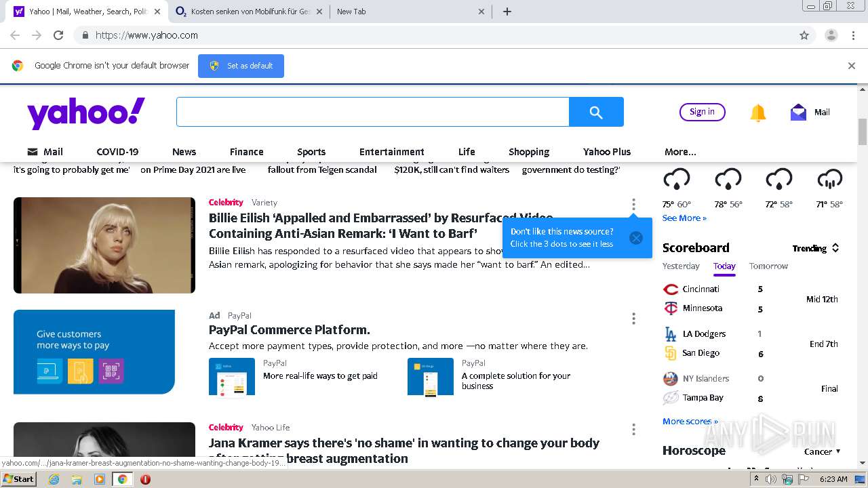
Task: Open the Chrome three-dot menu
Action: pyautogui.click(x=854, y=35)
